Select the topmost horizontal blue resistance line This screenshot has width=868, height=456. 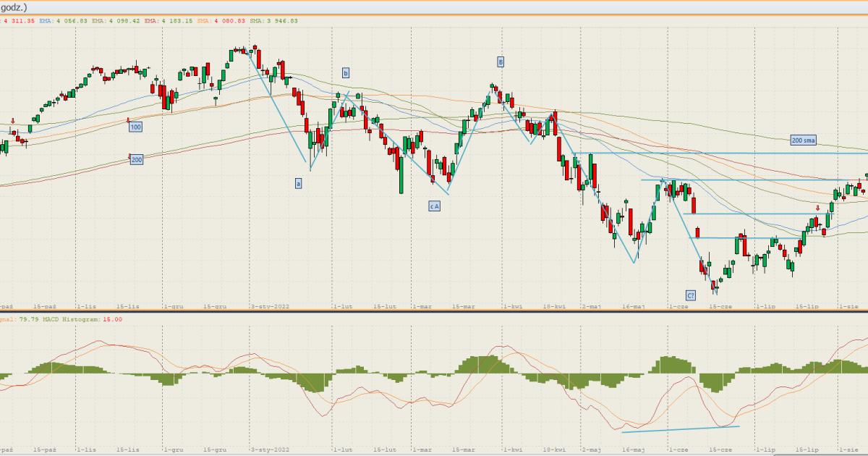coord(723,153)
